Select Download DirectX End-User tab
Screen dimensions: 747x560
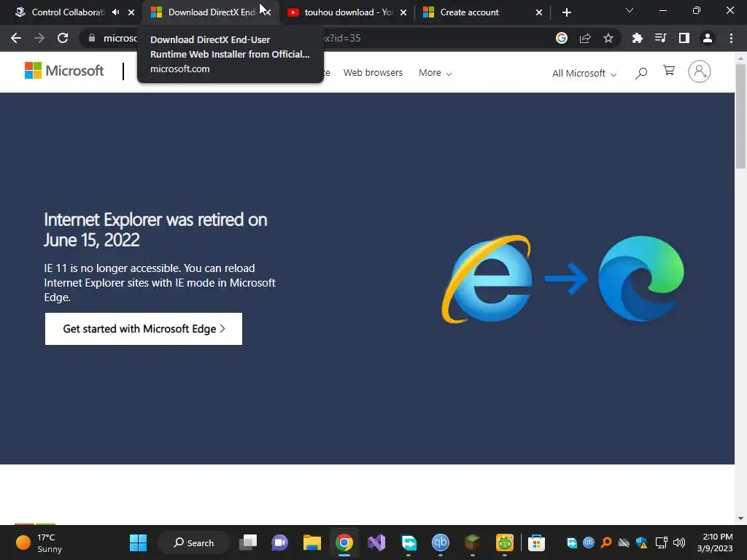[204, 12]
